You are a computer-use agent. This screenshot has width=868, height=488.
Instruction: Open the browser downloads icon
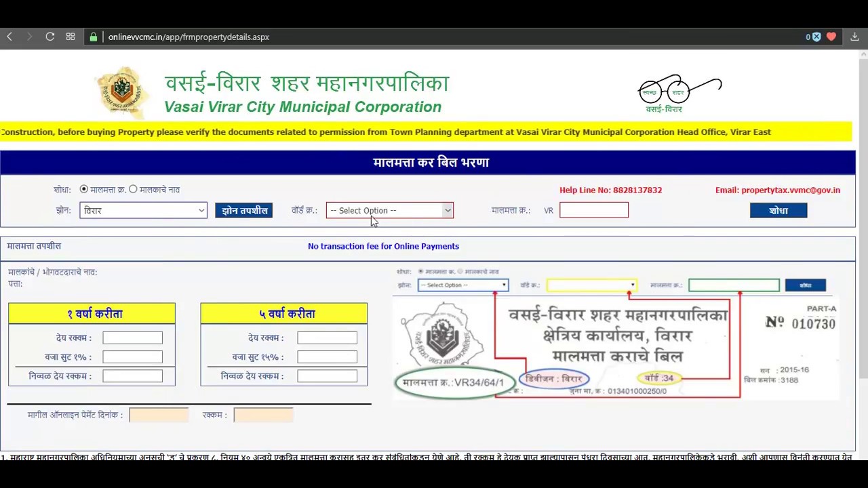click(x=855, y=37)
